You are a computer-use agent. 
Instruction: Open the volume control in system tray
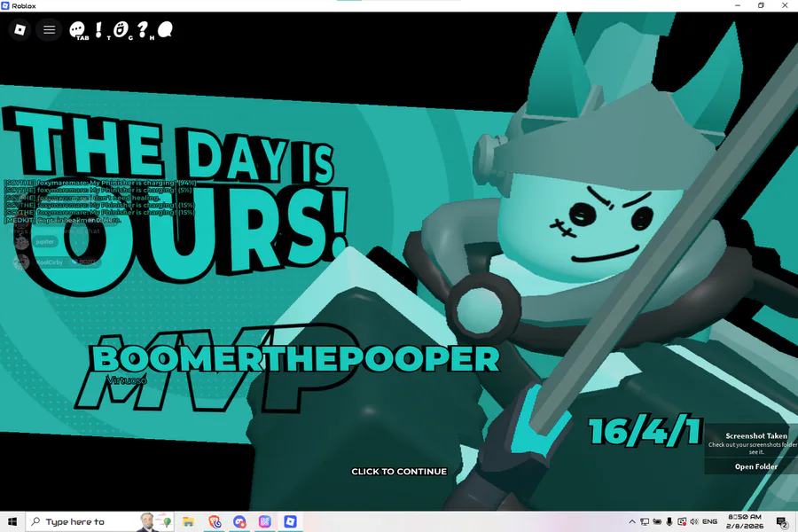(x=694, y=521)
